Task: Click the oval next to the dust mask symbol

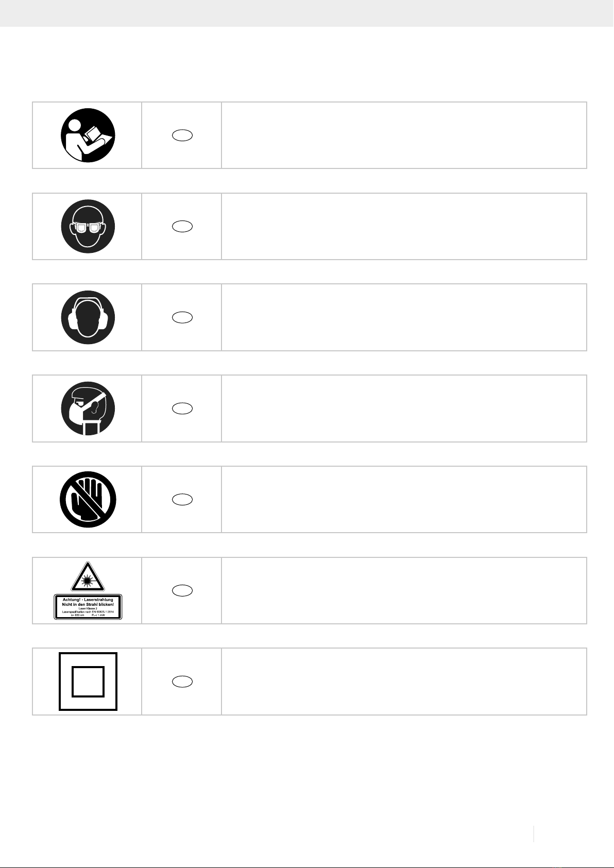Action: click(x=182, y=409)
